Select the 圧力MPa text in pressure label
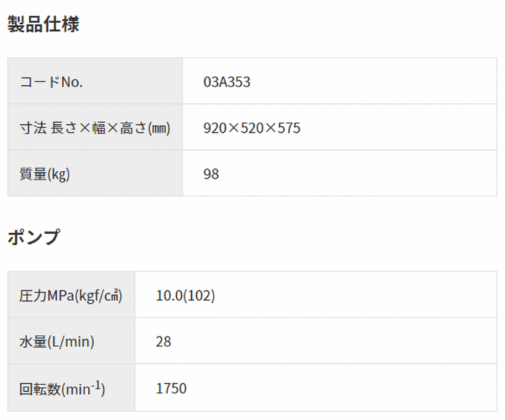 coord(47,295)
